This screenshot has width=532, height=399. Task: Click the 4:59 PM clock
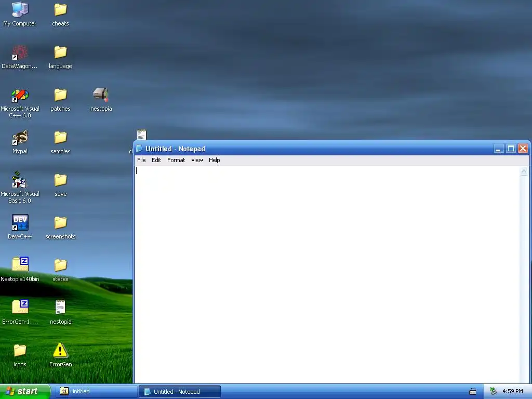tap(513, 391)
